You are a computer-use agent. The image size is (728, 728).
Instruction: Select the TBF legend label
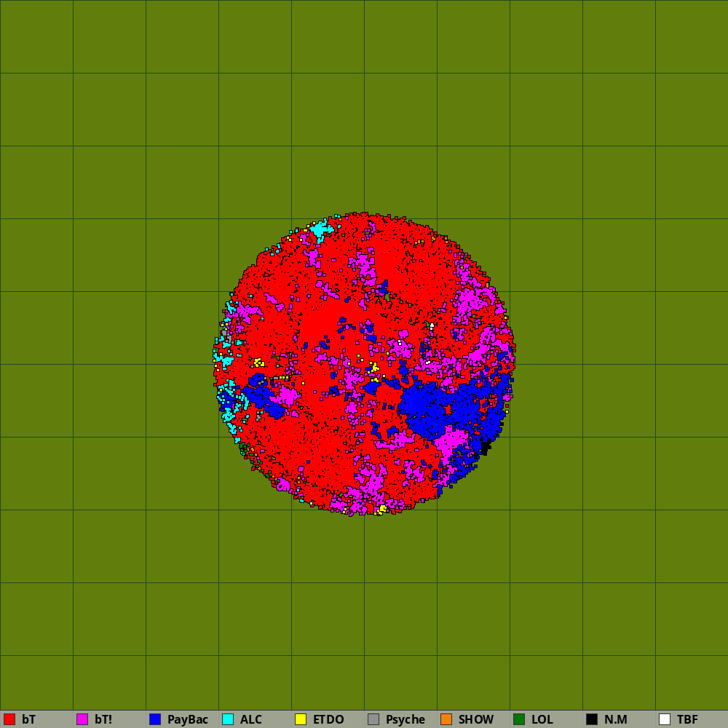tap(687, 719)
